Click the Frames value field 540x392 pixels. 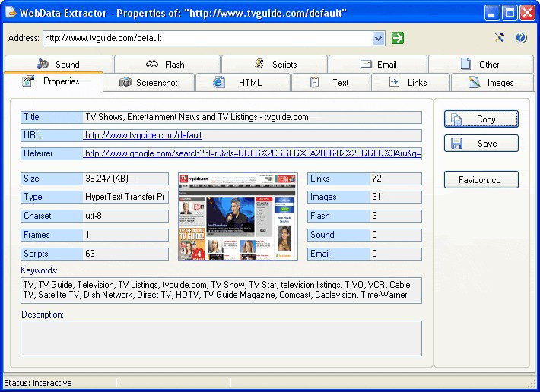[x=125, y=235]
